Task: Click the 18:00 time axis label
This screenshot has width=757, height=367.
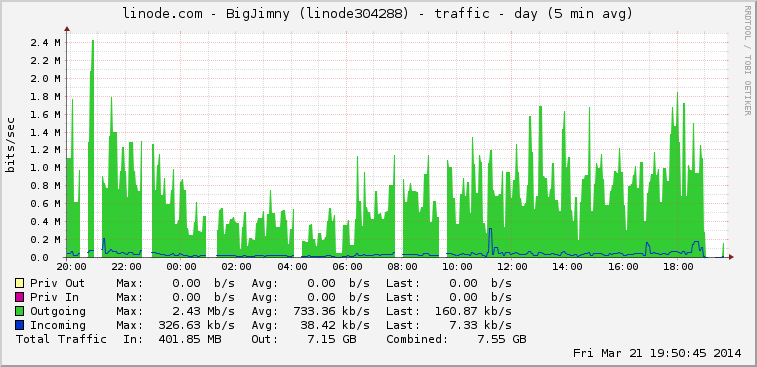Action: click(x=678, y=267)
